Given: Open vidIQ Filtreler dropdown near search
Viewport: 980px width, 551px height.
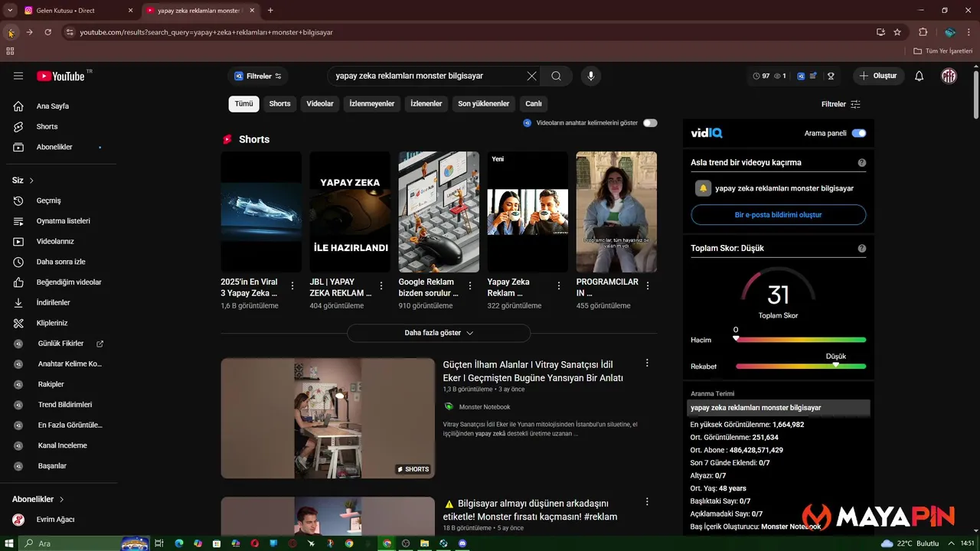Looking at the screenshot, I should click(x=258, y=76).
